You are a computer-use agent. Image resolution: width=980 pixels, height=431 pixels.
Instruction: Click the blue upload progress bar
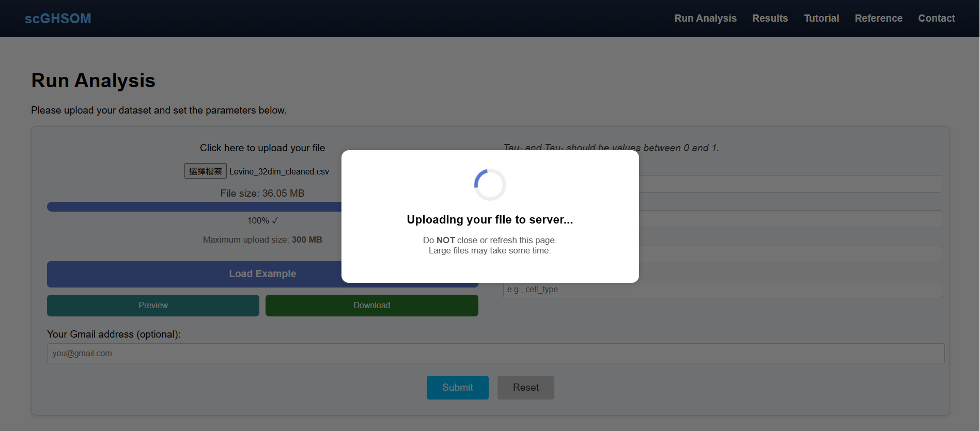[x=194, y=206]
